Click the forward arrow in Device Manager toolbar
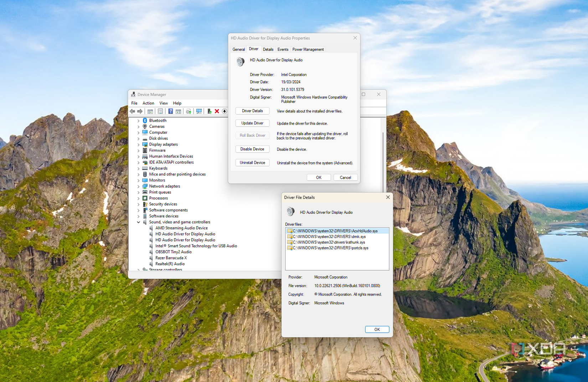This screenshot has height=382, width=588. tap(140, 111)
